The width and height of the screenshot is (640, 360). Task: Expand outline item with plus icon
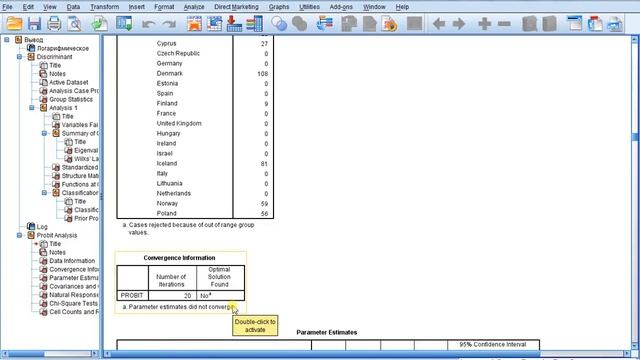pyautogui.click(x=484, y=24)
